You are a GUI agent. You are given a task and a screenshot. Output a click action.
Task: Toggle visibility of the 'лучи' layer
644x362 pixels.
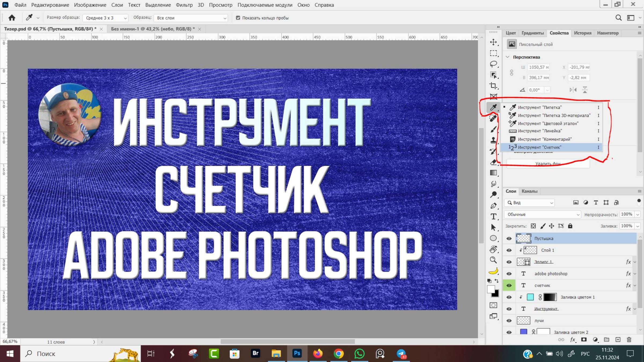[509, 321]
